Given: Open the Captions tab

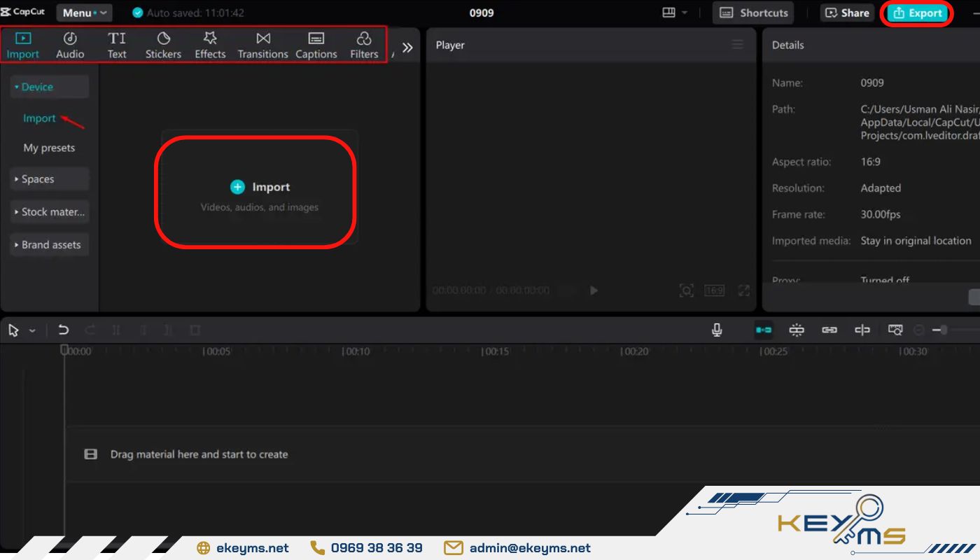Looking at the screenshot, I should (316, 45).
